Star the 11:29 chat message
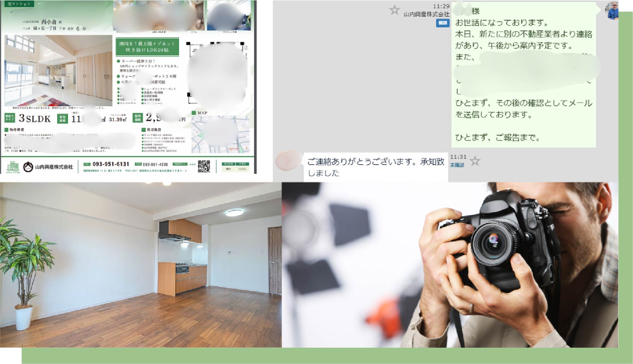The height and width of the screenshot is (364, 633). (x=394, y=10)
